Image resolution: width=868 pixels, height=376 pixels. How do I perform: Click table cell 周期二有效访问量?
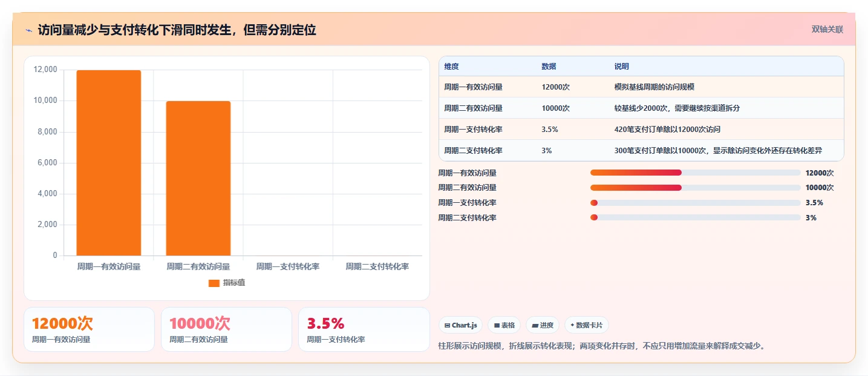pos(473,108)
